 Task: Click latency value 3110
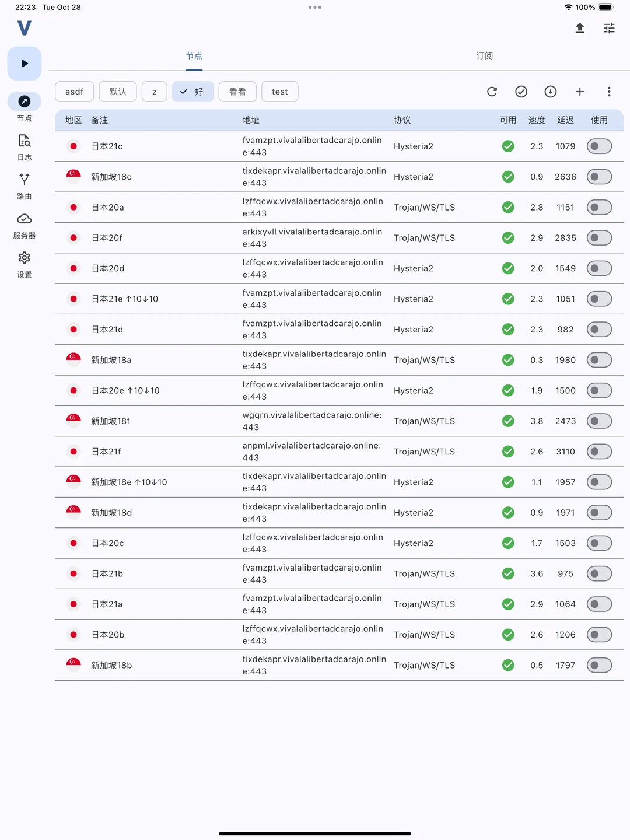[x=566, y=452]
